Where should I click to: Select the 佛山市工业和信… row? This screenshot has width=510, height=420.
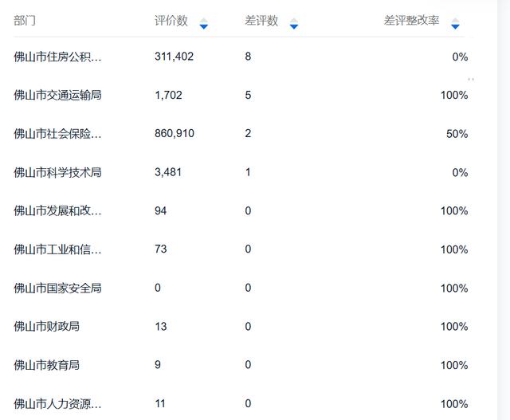click(x=241, y=249)
